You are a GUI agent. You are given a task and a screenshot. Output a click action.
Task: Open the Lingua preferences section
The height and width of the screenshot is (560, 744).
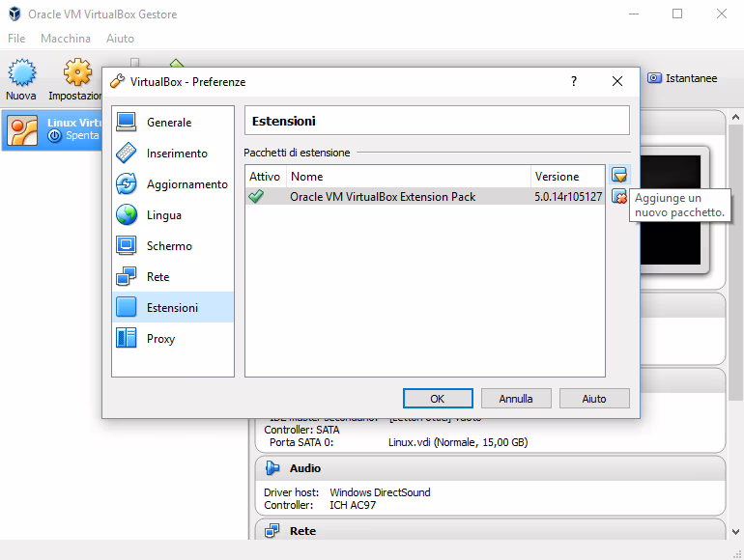(173, 214)
